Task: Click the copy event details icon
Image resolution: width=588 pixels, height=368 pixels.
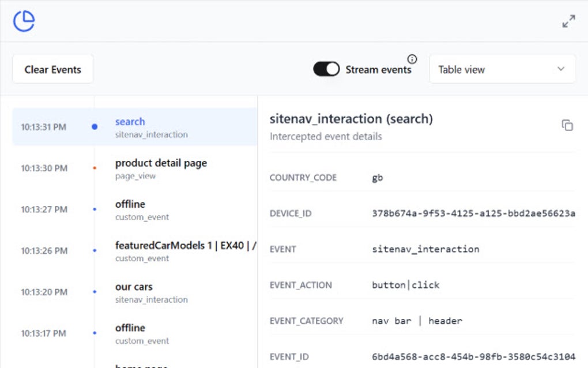Action: (x=568, y=125)
